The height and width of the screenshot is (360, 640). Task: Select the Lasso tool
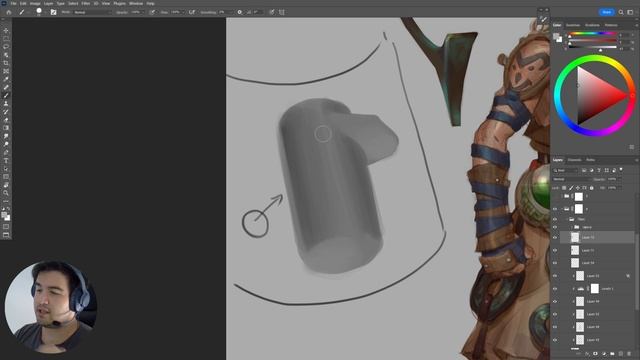[6, 47]
